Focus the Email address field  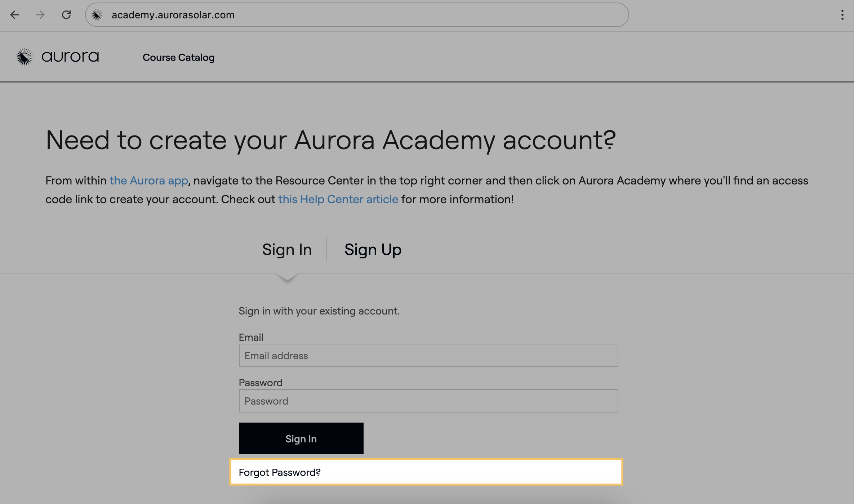coord(428,356)
